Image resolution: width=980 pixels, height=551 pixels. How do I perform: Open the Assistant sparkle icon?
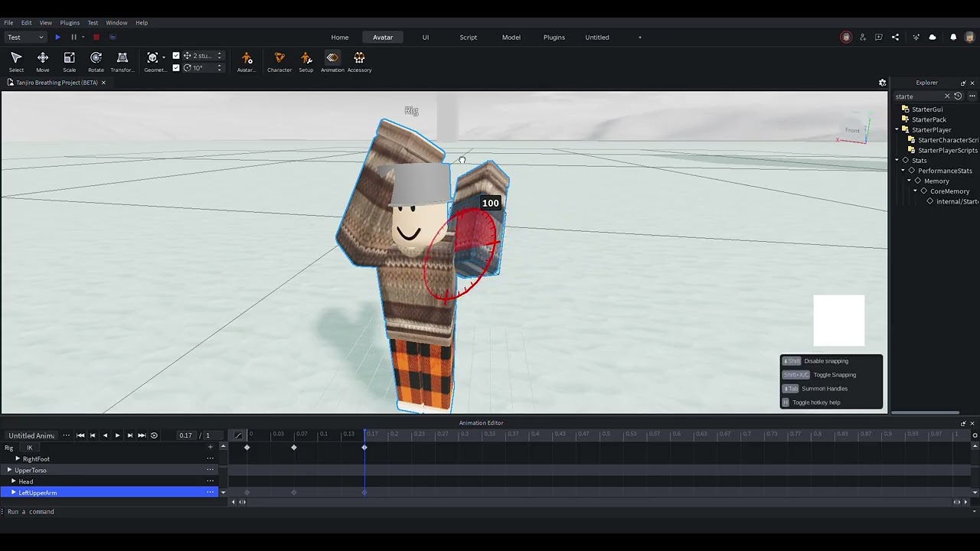tap(916, 37)
